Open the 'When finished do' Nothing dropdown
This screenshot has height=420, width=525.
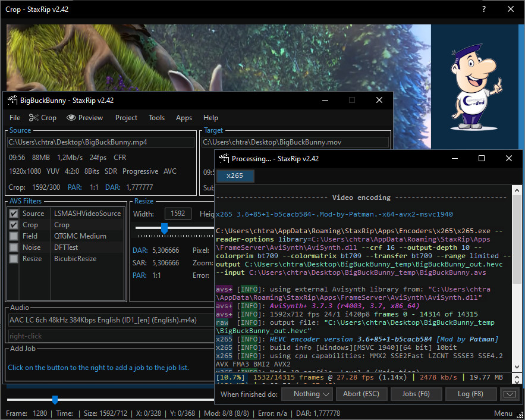[x=306, y=394]
